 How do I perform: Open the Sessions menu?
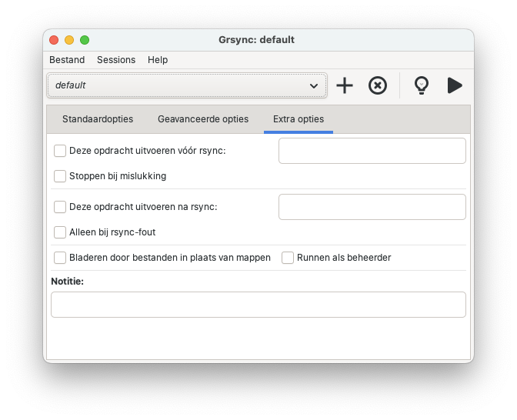[116, 60]
